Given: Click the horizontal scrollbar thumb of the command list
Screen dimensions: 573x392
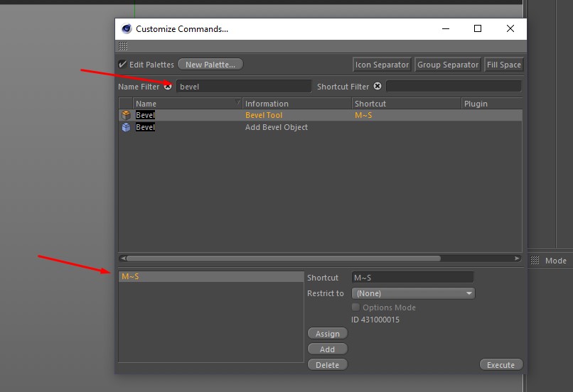Looking at the screenshot, I should [284, 258].
